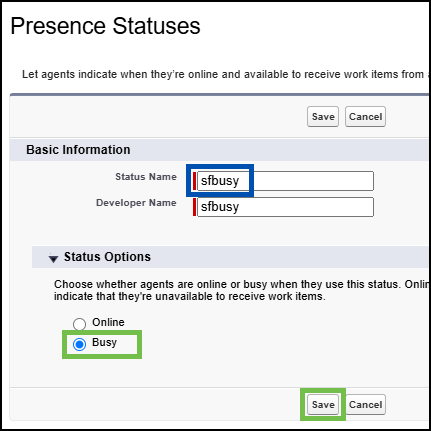The image size is (431, 431).
Task: Click the top Save button
Action: (323, 117)
